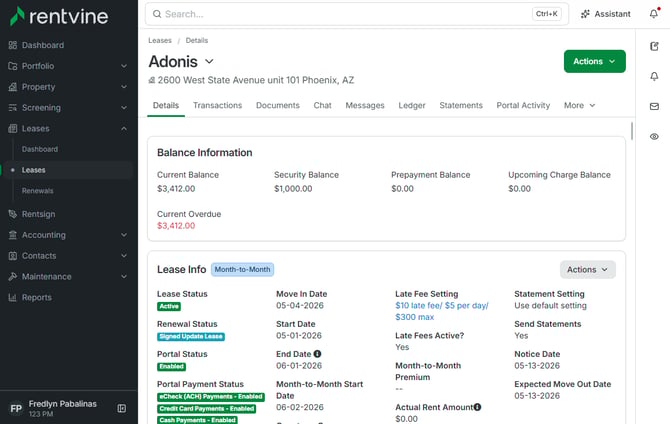Screen dimensions: 670x424
Task: Open the late fee setting link
Action: coord(442,311)
